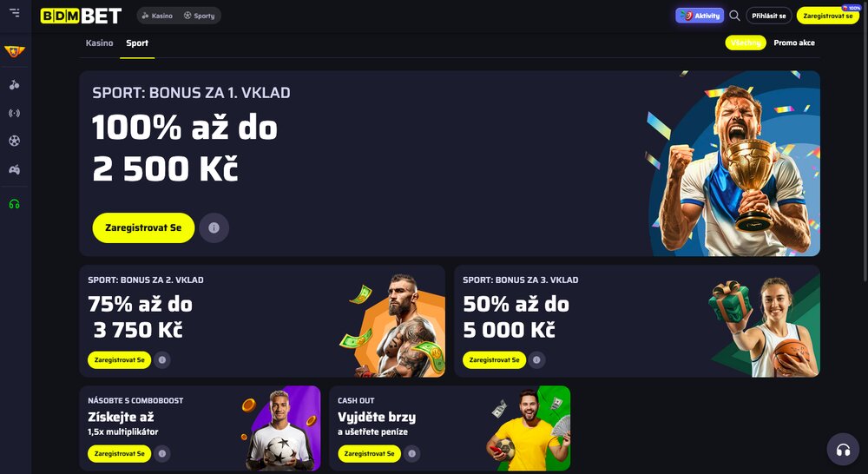Enable the Všechny filter pill
The image size is (868, 474).
pos(746,43)
